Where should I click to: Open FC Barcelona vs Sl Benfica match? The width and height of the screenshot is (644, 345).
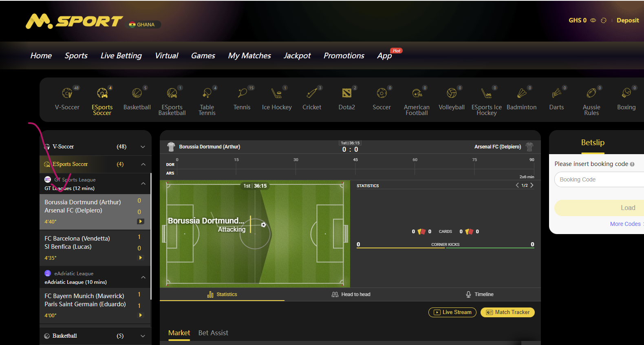[x=95, y=248]
